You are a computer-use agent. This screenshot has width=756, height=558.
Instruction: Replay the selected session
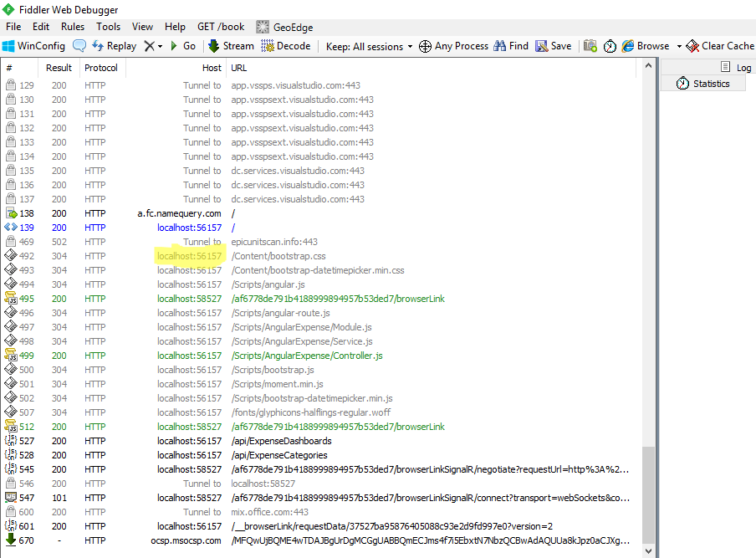click(115, 46)
